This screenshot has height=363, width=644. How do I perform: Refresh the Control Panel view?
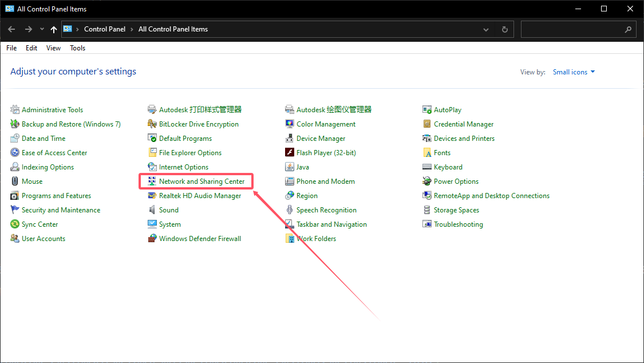coord(505,30)
